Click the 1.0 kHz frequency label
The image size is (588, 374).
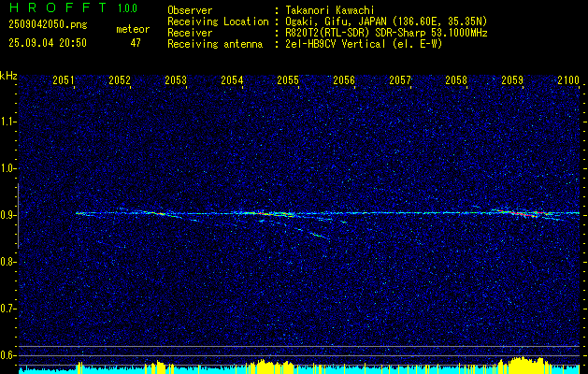(x=7, y=168)
